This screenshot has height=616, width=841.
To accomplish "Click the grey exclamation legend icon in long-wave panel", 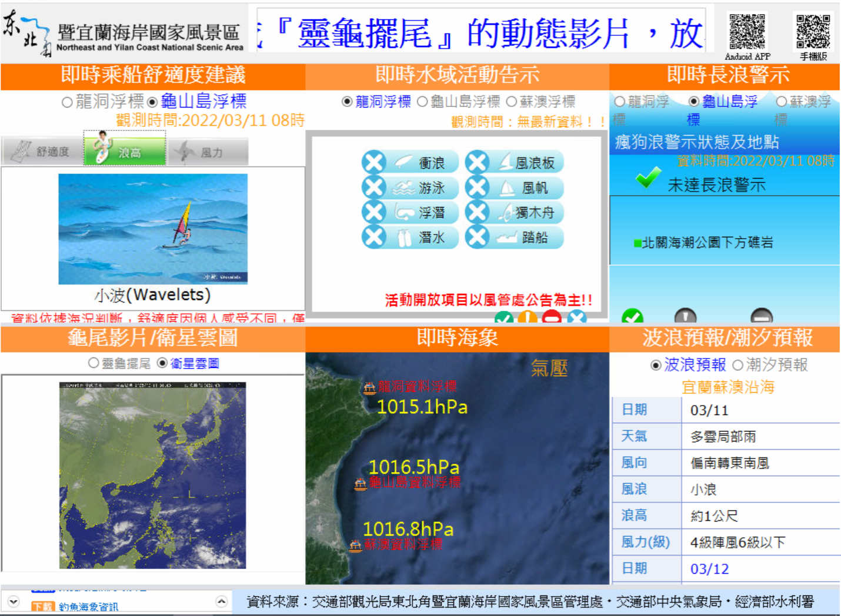I will tap(685, 316).
